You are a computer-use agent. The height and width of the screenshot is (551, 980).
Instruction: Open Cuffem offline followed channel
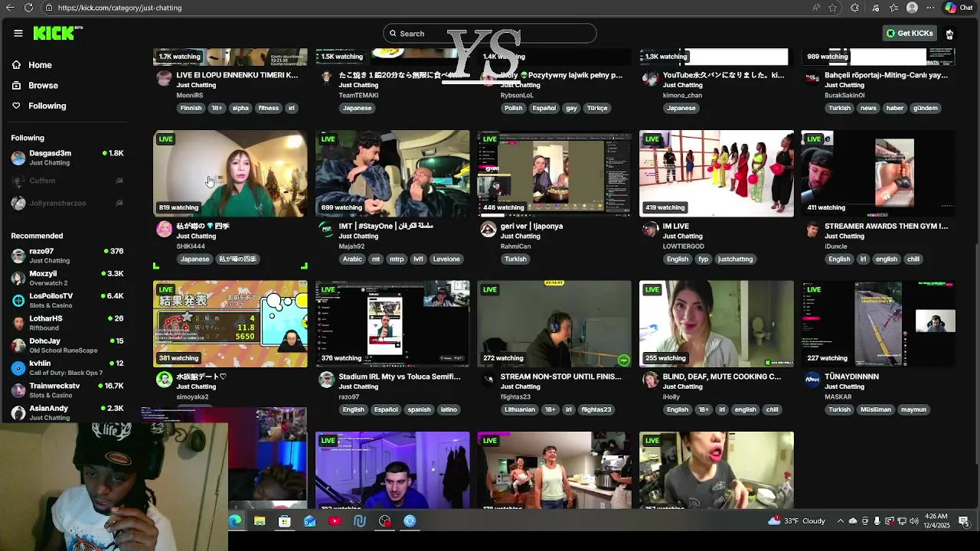click(x=67, y=181)
